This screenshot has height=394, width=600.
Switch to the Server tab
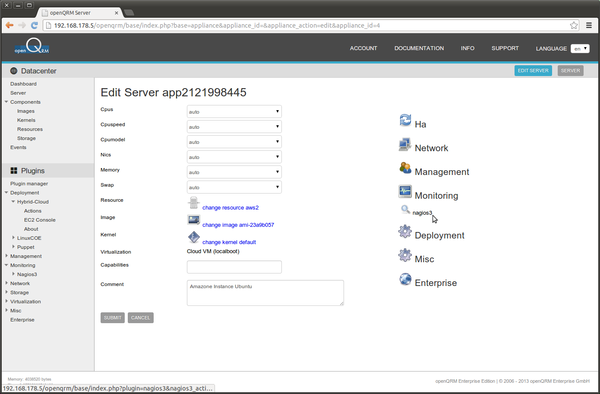click(x=570, y=70)
